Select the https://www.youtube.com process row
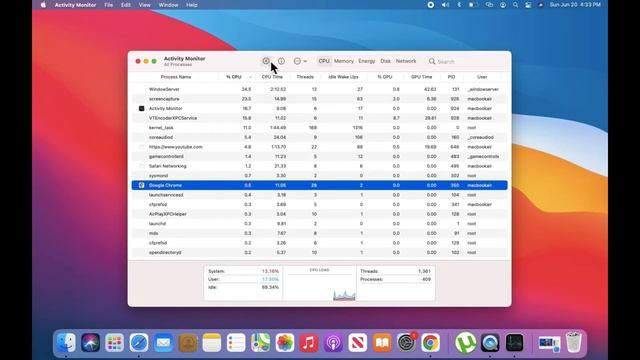Image resolution: width=640 pixels, height=360 pixels. pyautogui.click(x=320, y=147)
